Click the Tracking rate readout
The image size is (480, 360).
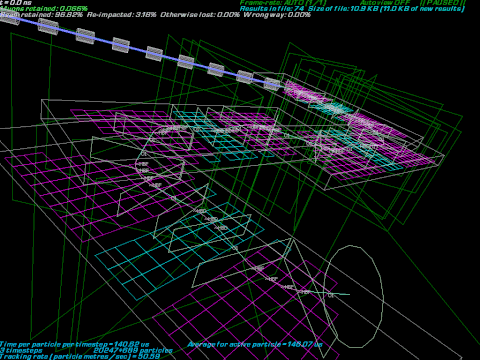80,357
